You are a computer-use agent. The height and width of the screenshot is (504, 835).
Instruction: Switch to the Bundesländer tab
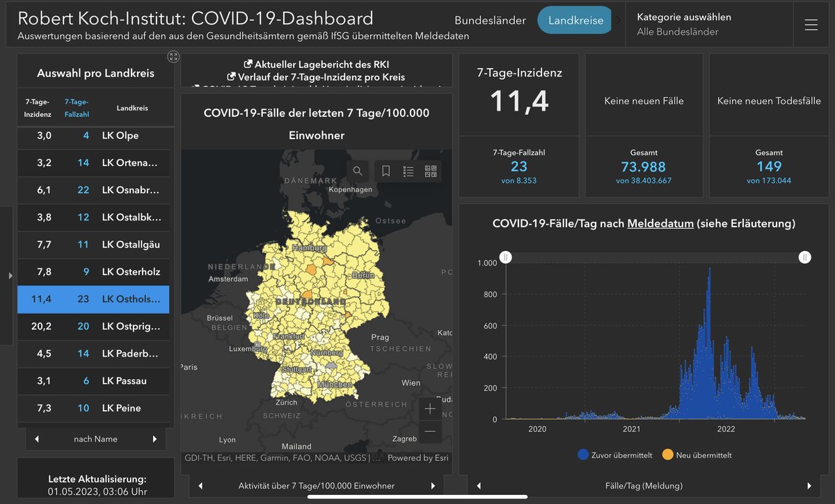490,21
